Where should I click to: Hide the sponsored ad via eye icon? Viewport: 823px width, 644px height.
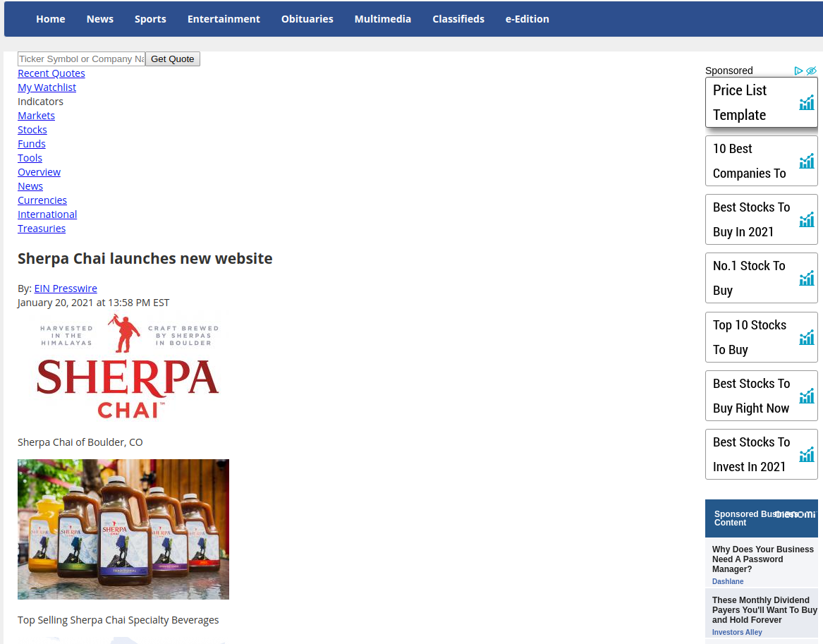pyautogui.click(x=811, y=71)
